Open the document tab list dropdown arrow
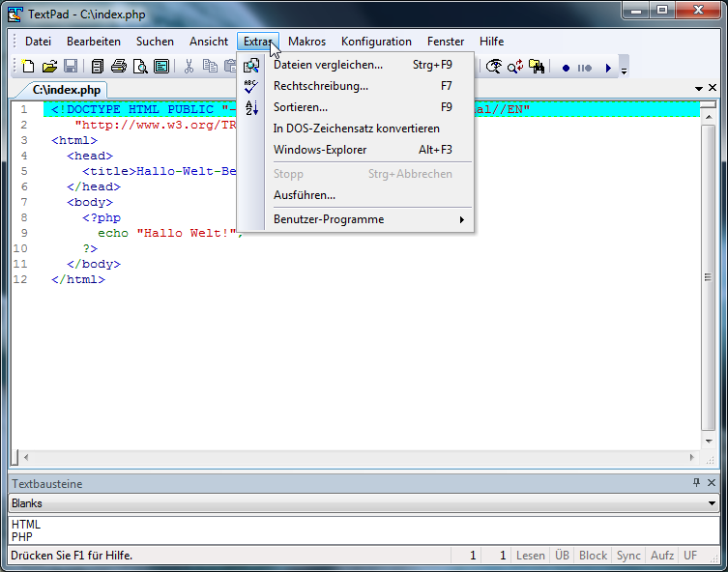The height and width of the screenshot is (572, 728). tap(699, 88)
